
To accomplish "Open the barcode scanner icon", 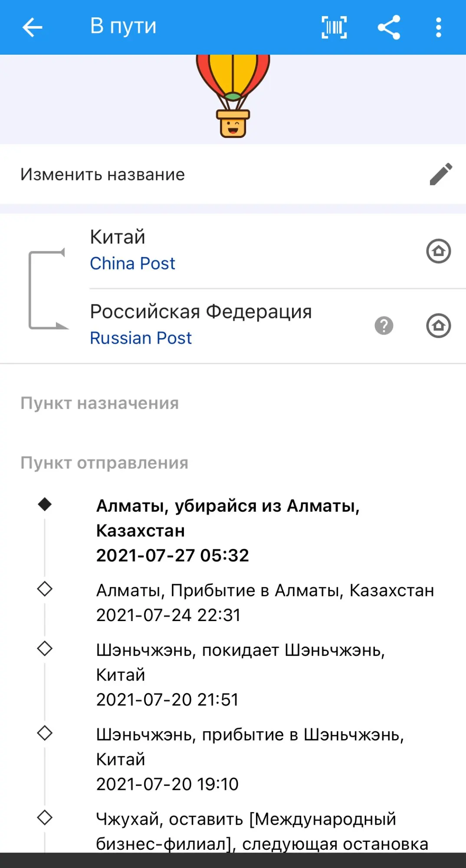I will point(334,27).
